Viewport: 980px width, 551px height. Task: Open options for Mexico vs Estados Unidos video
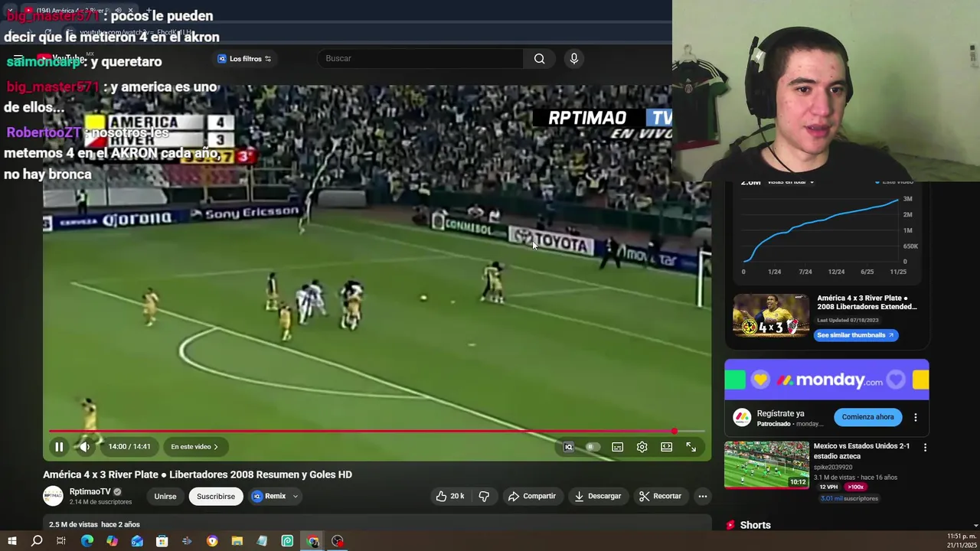925,448
